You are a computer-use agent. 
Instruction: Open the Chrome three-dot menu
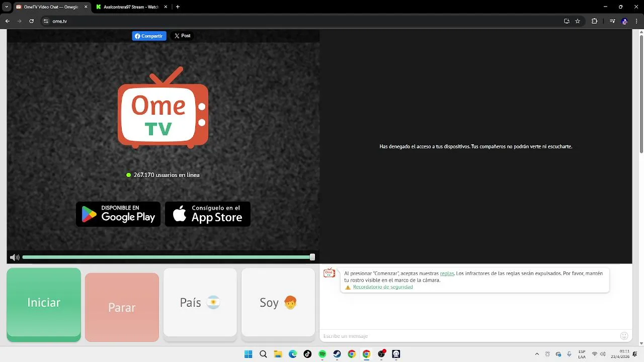click(x=636, y=21)
